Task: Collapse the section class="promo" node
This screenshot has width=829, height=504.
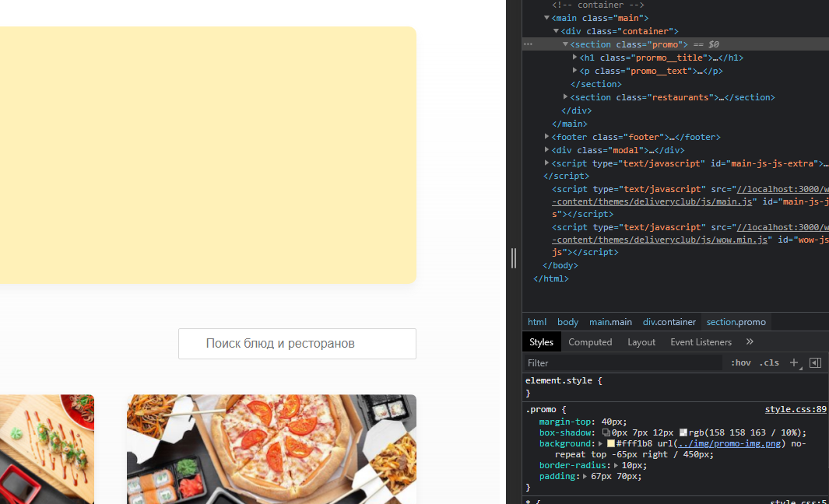Action: pyautogui.click(x=565, y=44)
